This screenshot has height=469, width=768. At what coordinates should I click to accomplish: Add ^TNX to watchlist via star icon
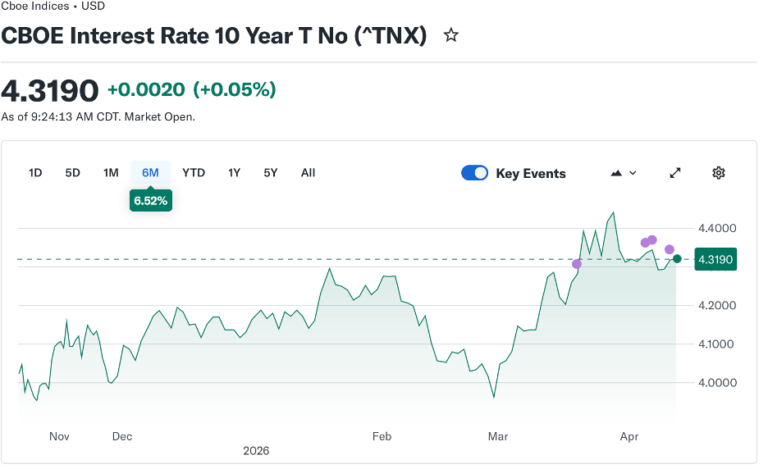coord(451,36)
